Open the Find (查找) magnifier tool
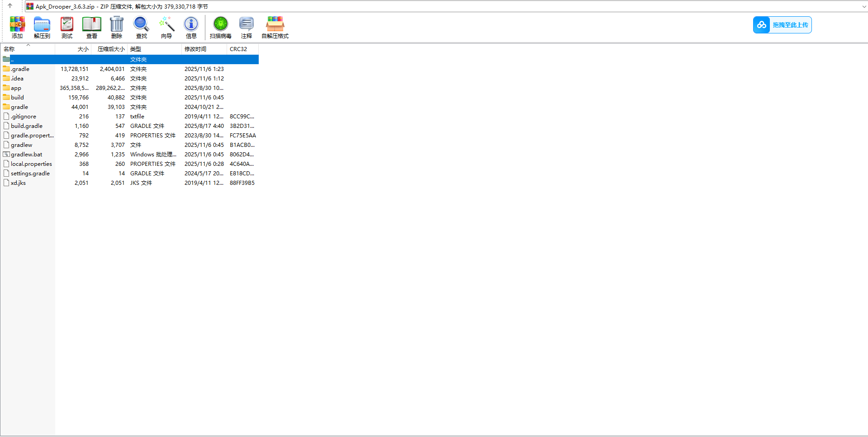The width and height of the screenshot is (868, 437). [x=142, y=27]
